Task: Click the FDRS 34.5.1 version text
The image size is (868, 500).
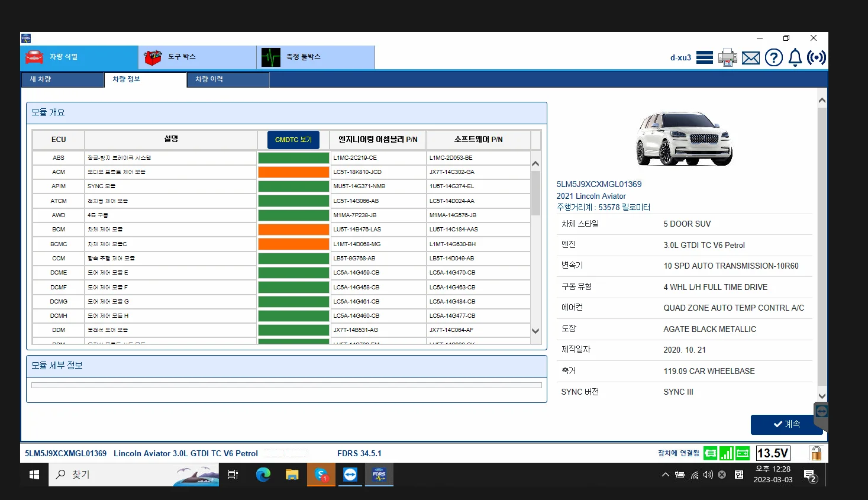Action: coord(359,454)
